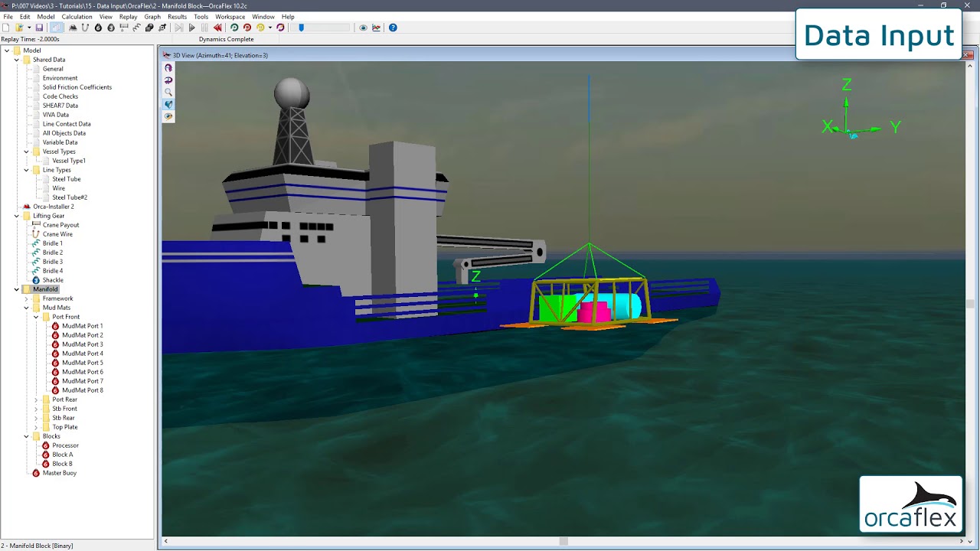
Task: Open the Replay menu
Action: (x=128, y=16)
